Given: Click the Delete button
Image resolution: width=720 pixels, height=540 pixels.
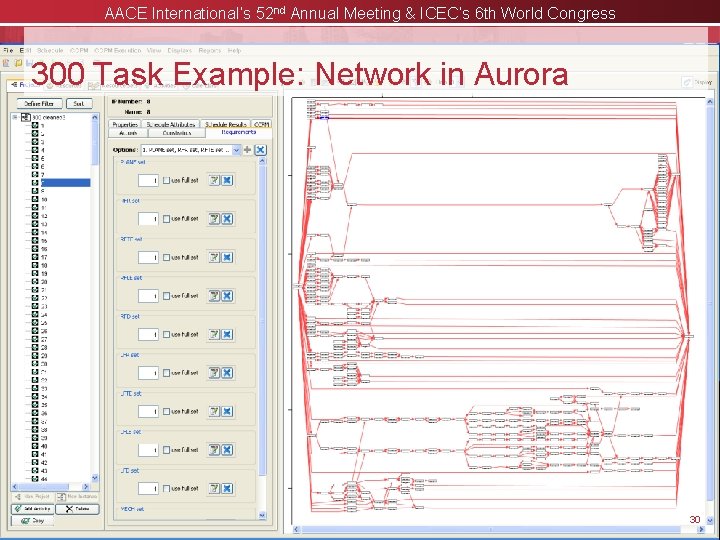Looking at the screenshot, I should tap(78, 509).
